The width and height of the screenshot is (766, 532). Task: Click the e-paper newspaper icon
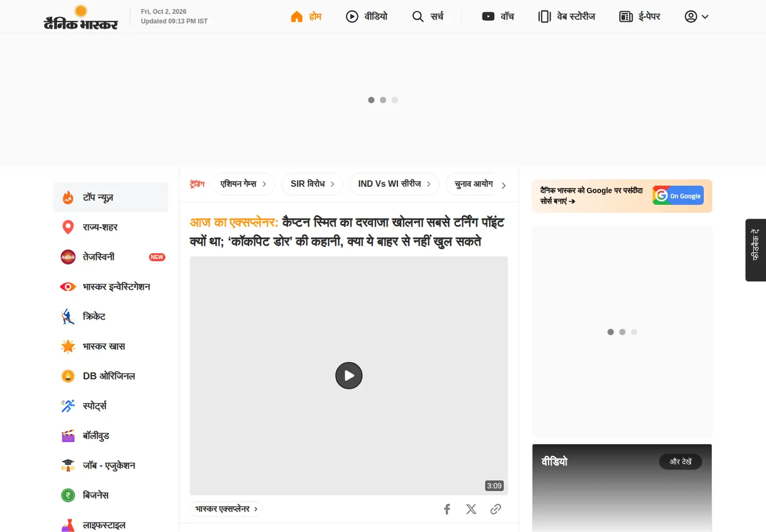tap(626, 16)
